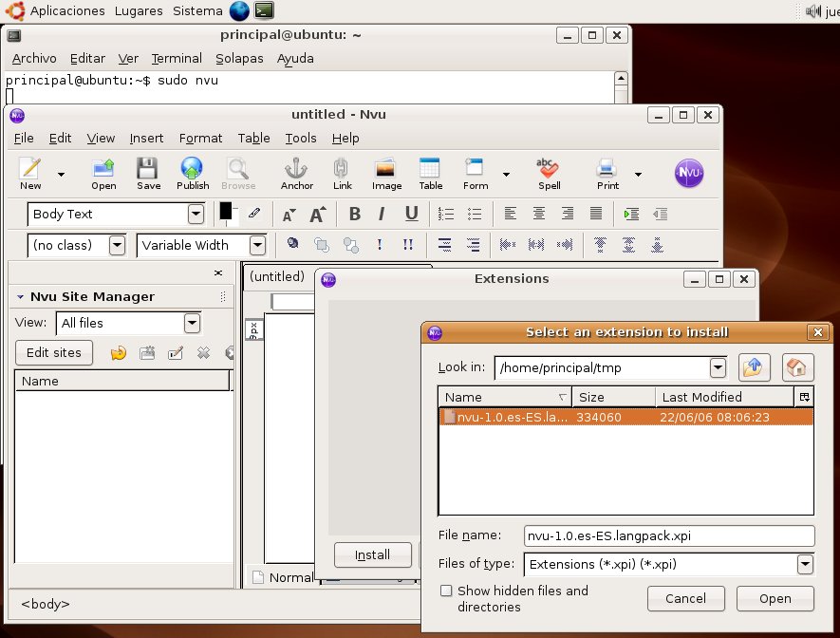Open the Solapas menu in terminal
The height and width of the screenshot is (638, 840).
tap(238, 58)
